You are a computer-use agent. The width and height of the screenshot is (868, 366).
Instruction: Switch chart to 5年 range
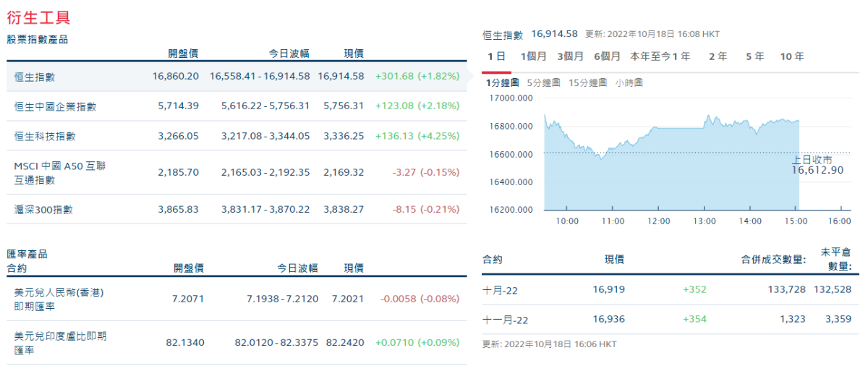(754, 56)
